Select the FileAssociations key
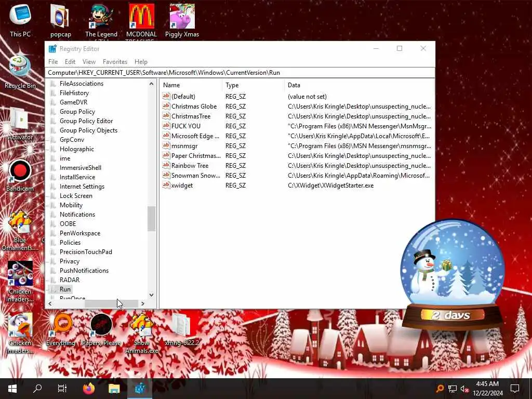The width and height of the screenshot is (532, 399). (x=82, y=84)
